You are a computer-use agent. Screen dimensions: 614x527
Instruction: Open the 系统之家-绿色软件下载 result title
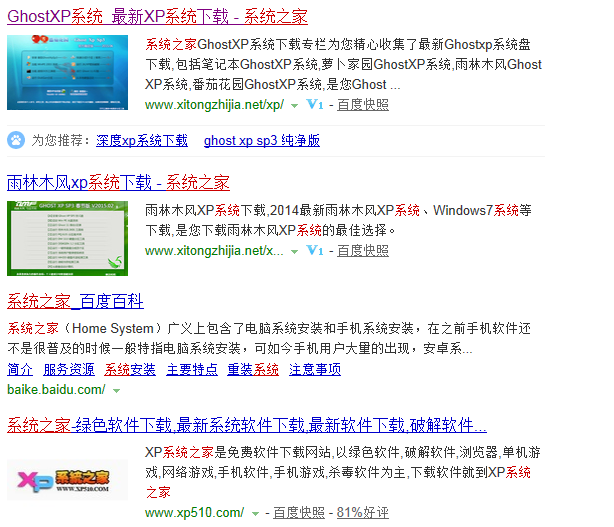pos(247,424)
